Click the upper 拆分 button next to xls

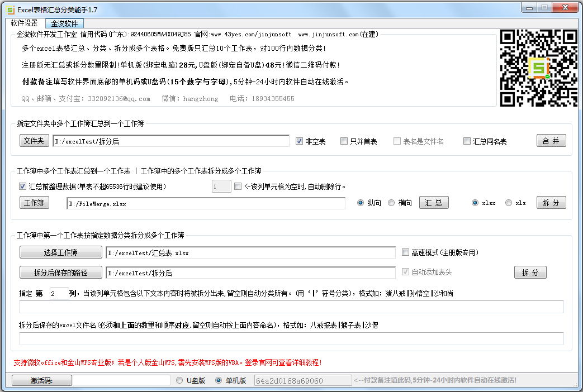[551, 203]
